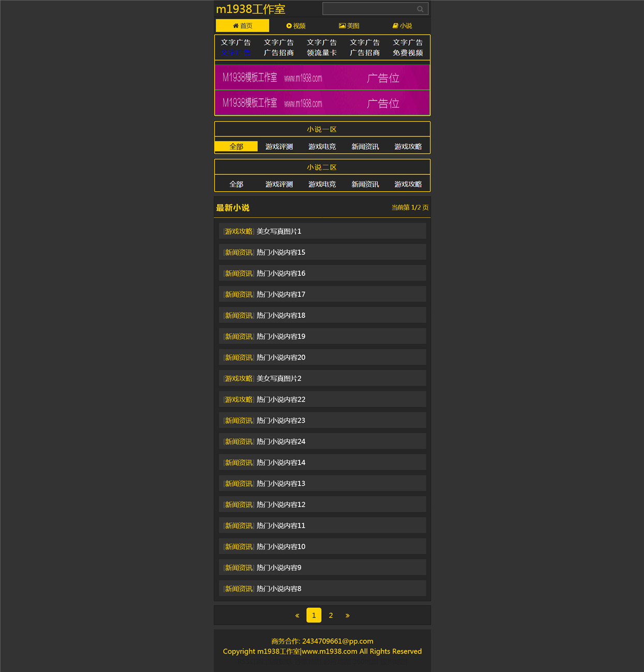Open the 领流量卡 text ad link
644x672 pixels.
322,53
